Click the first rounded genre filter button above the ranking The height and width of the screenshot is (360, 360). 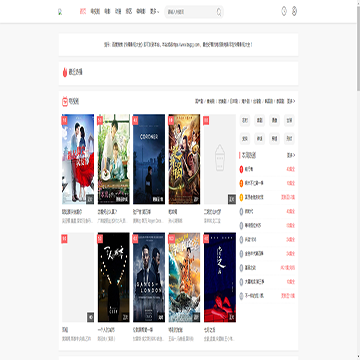[245, 121]
